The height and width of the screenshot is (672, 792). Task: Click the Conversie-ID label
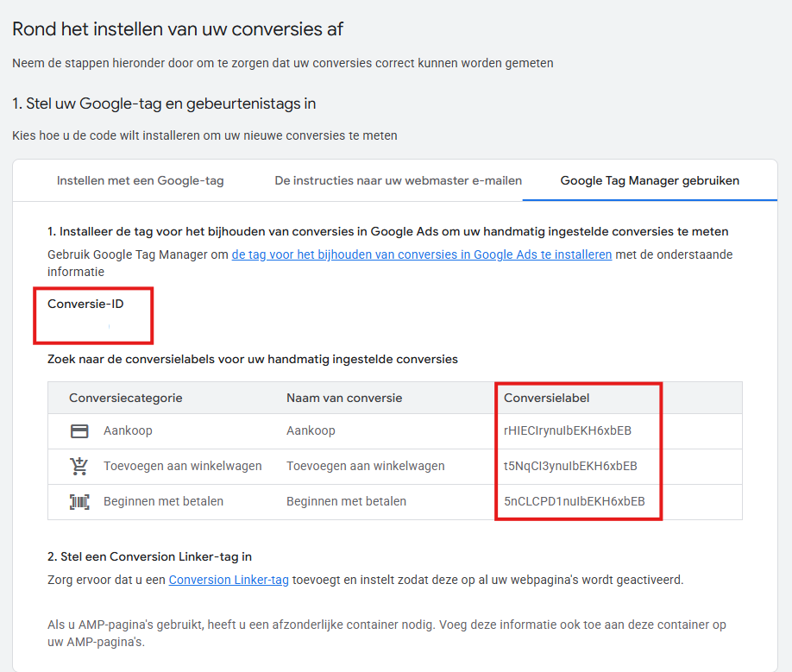coord(85,304)
